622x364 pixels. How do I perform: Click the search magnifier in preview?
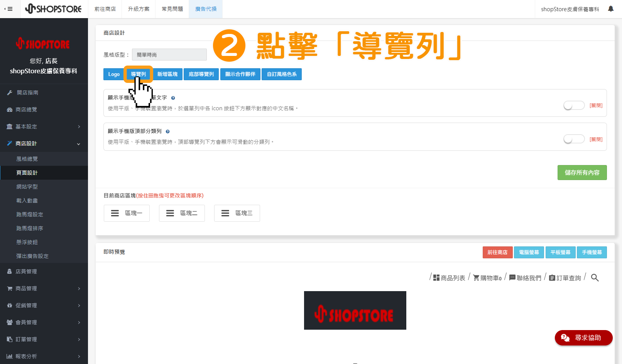(x=595, y=278)
